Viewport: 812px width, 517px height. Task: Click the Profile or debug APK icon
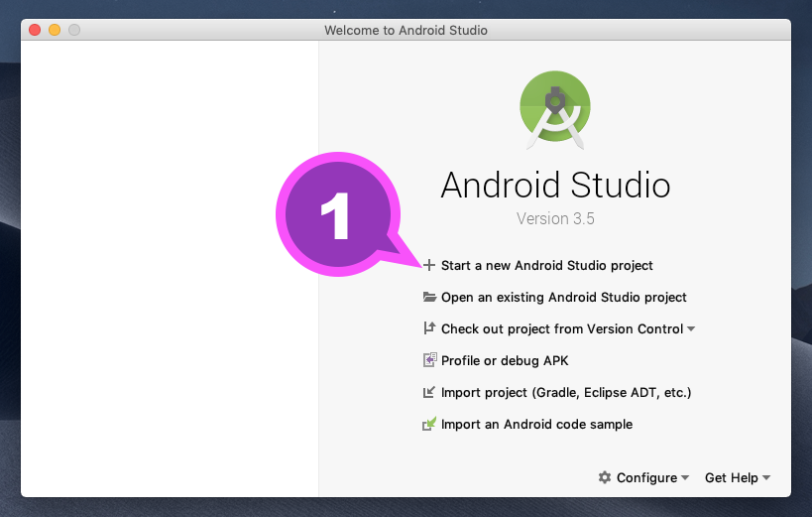coord(430,360)
